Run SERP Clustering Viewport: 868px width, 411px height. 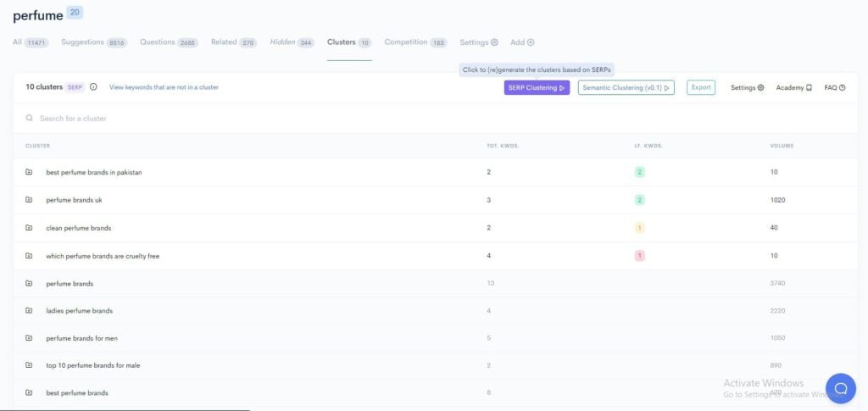click(x=537, y=87)
